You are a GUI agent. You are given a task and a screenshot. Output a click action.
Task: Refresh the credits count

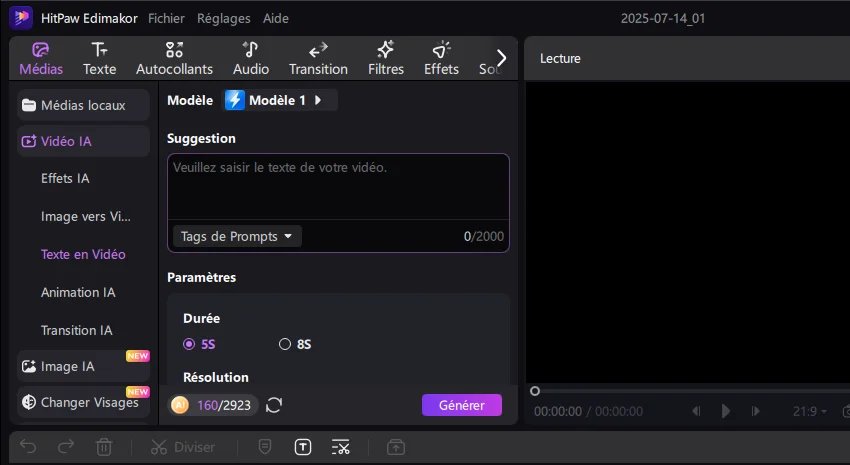[x=274, y=405]
